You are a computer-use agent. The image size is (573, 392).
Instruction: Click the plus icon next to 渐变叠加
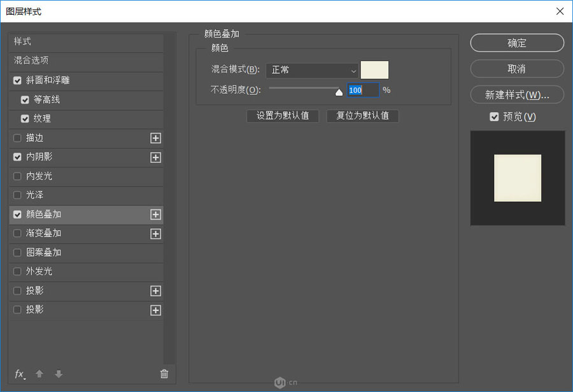155,234
